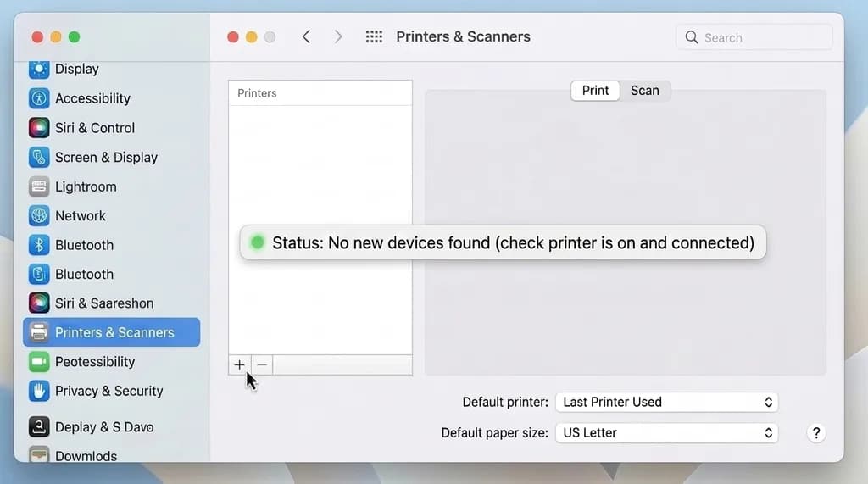Click the Printers & Scanners window title
This screenshot has width=868, height=484.
click(464, 36)
